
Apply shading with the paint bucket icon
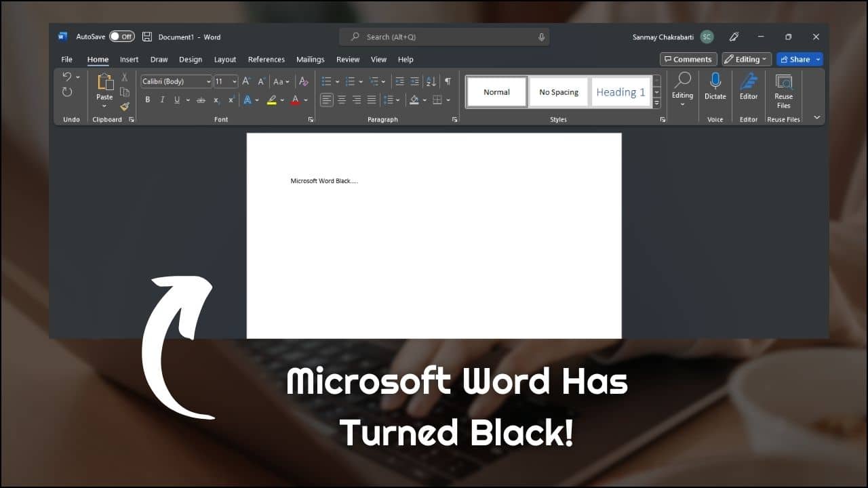(x=414, y=100)
